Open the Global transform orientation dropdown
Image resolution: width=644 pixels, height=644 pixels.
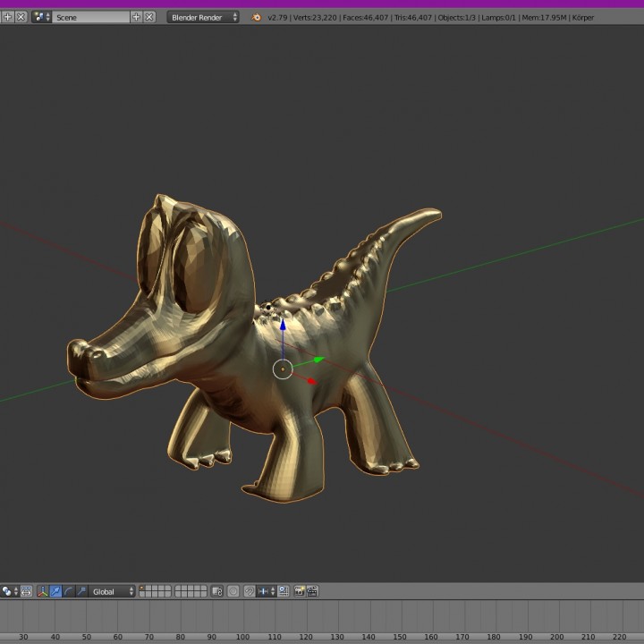click(113, 591)
